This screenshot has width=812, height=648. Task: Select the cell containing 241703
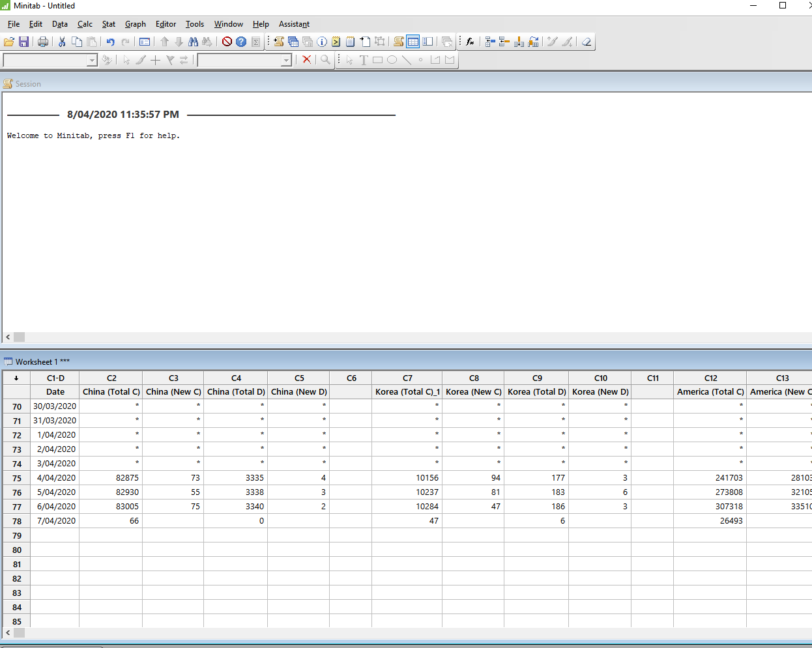tap(710, 478)
